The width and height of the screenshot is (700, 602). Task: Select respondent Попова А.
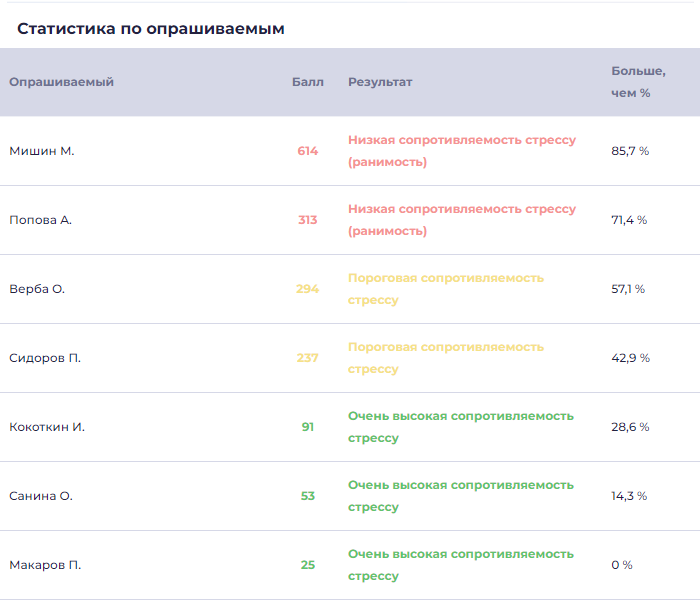coord(41,220)
